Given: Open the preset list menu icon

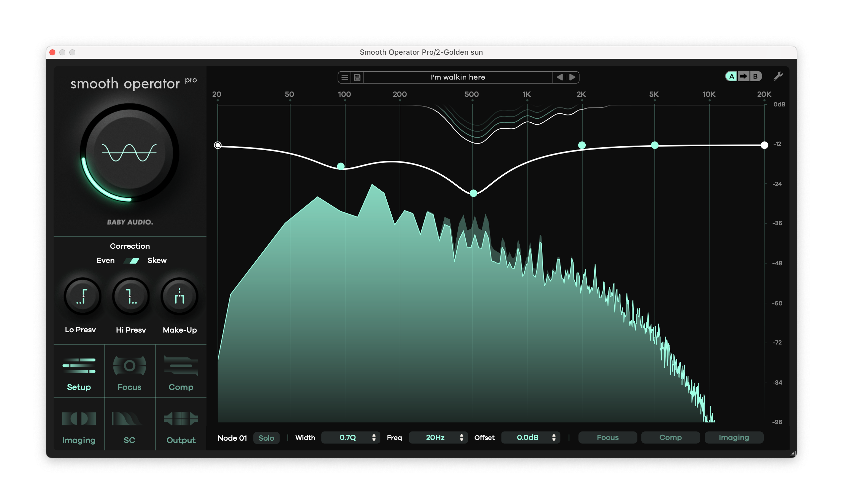Looking at the screenshot, I should click(x=345, y=78).
